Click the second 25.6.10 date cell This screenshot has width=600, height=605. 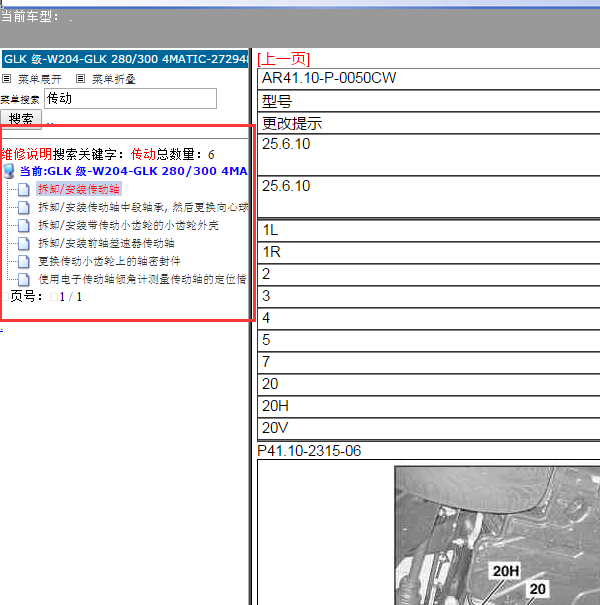coord(429,197)
